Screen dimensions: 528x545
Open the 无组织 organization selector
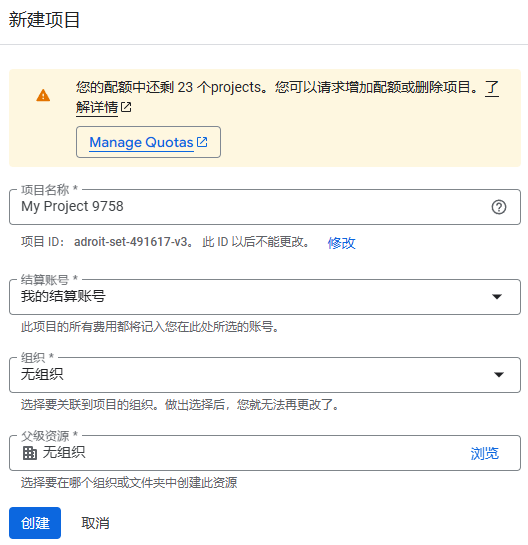pos(265,375)
